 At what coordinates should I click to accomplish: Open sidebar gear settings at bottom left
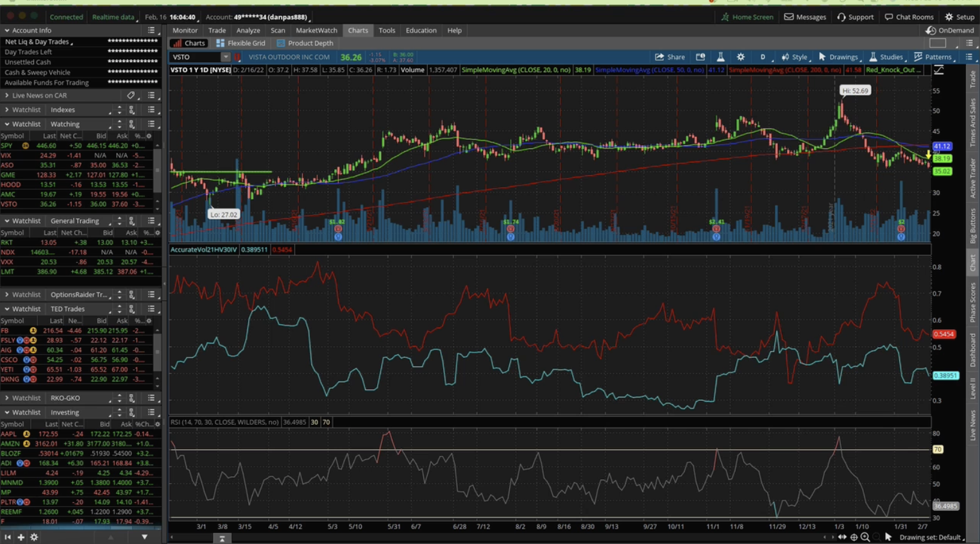pos(34,537)
